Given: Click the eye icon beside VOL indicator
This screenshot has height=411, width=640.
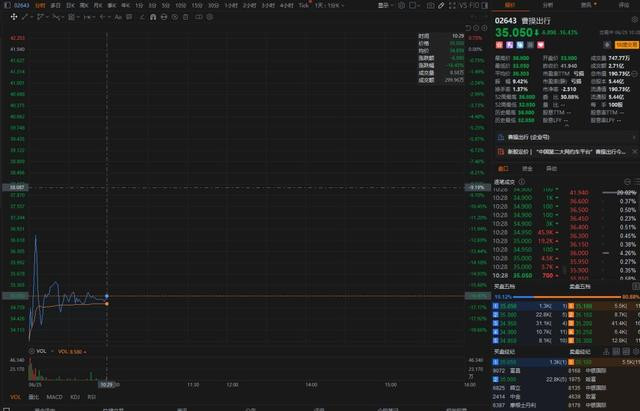Looking at the screenshot, I should coord(31,351).
